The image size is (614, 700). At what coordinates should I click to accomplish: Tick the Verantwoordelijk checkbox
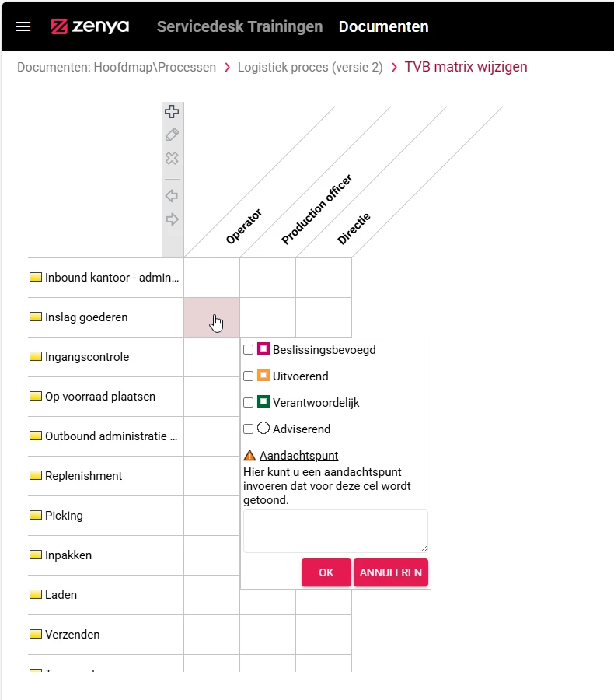249,403
